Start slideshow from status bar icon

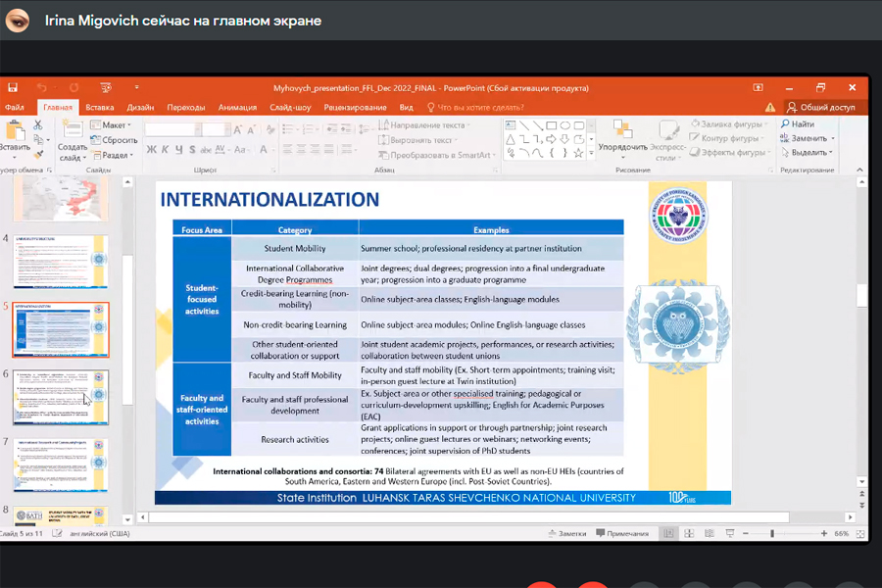(x=731, y=533)
